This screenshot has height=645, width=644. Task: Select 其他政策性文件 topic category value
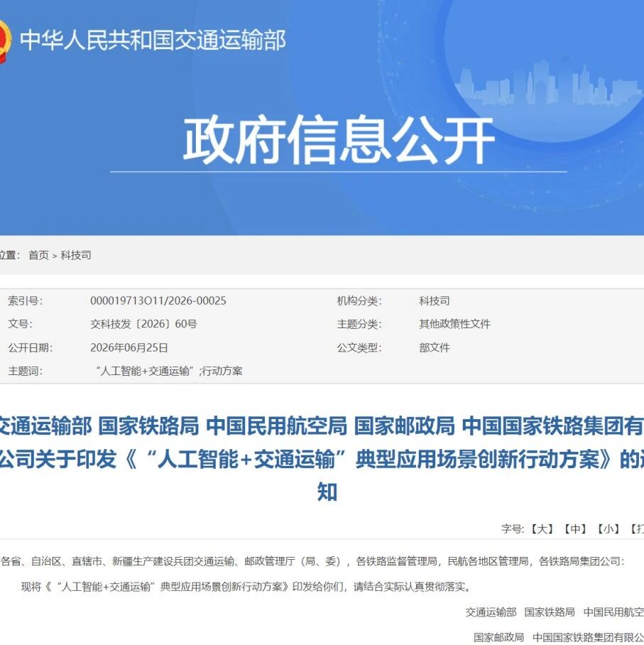(x=455, y=324)
